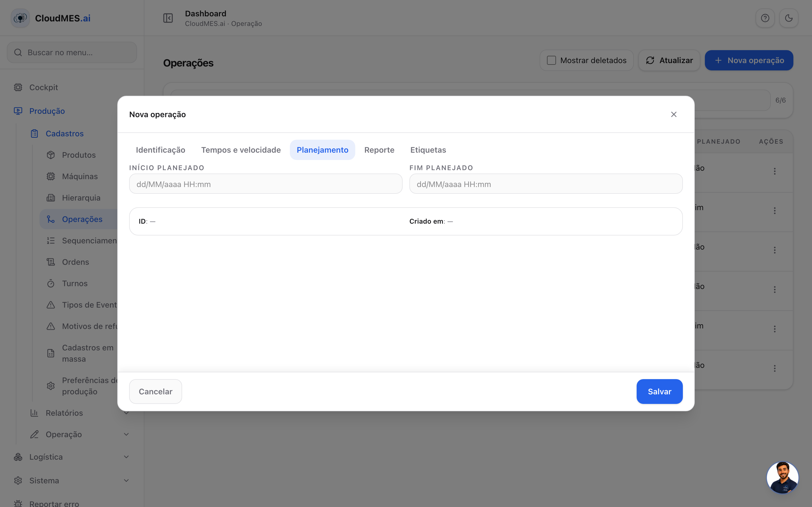Viewport: 812px width, 507px height.
Task: Focus the Início planejado date field
Action: 266,184
